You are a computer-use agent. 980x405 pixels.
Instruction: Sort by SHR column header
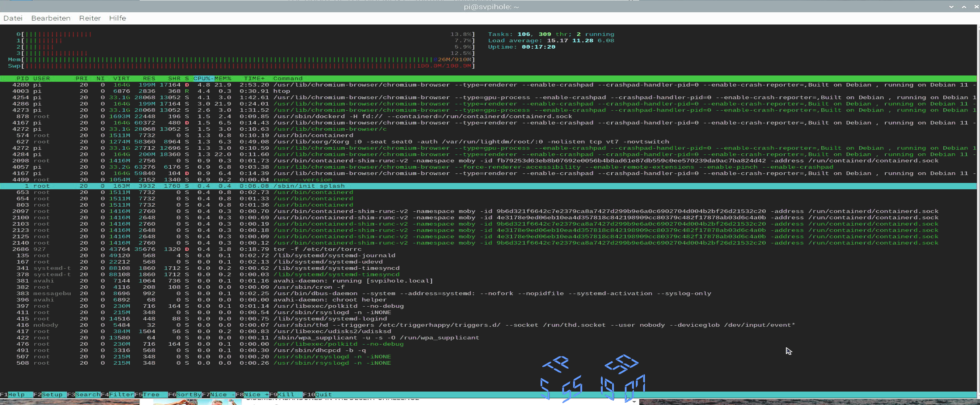[x=174, y=78]
